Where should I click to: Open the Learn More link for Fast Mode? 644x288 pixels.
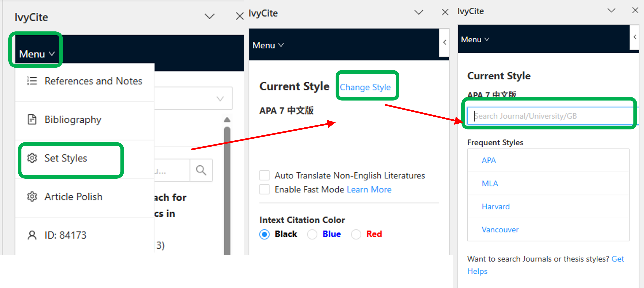(369, 189)
